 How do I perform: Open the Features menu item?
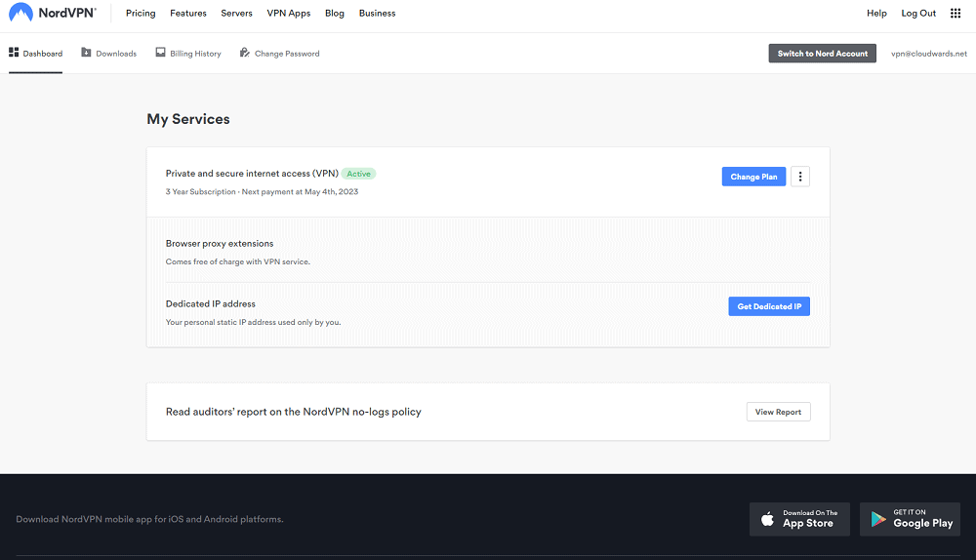[x=188, y=13]
